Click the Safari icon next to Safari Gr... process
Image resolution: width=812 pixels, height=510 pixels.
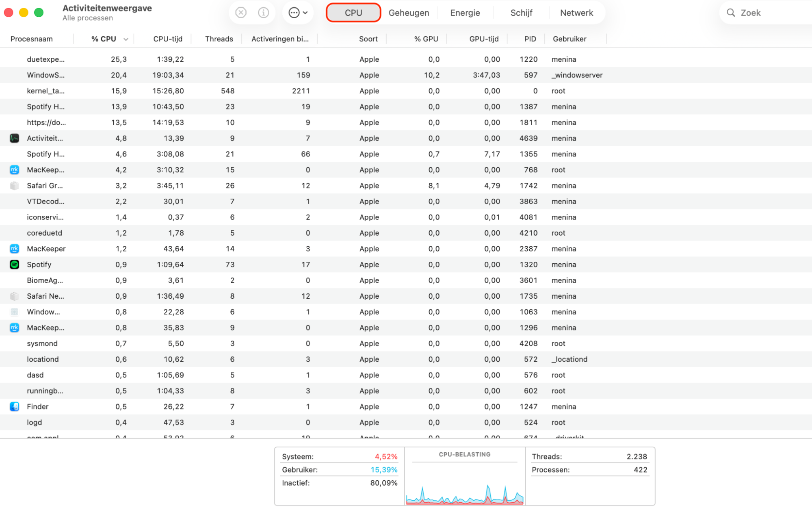[x=14, y=185]
